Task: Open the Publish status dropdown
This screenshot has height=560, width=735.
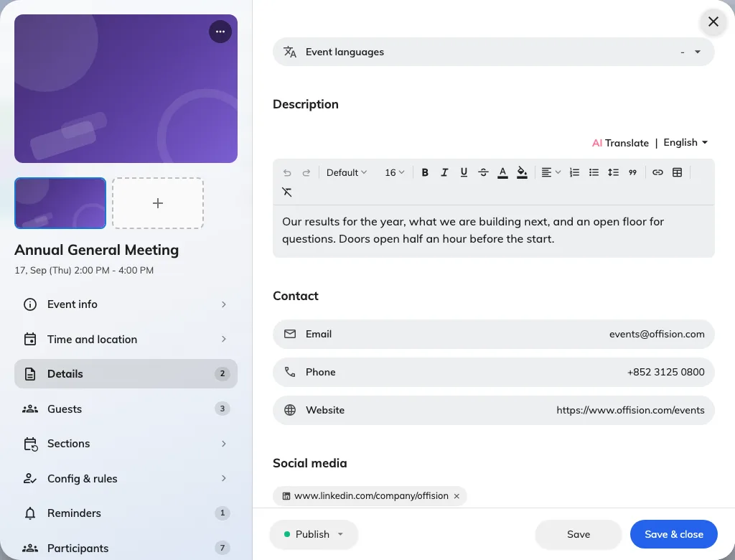Action: [x=314, y=534]
